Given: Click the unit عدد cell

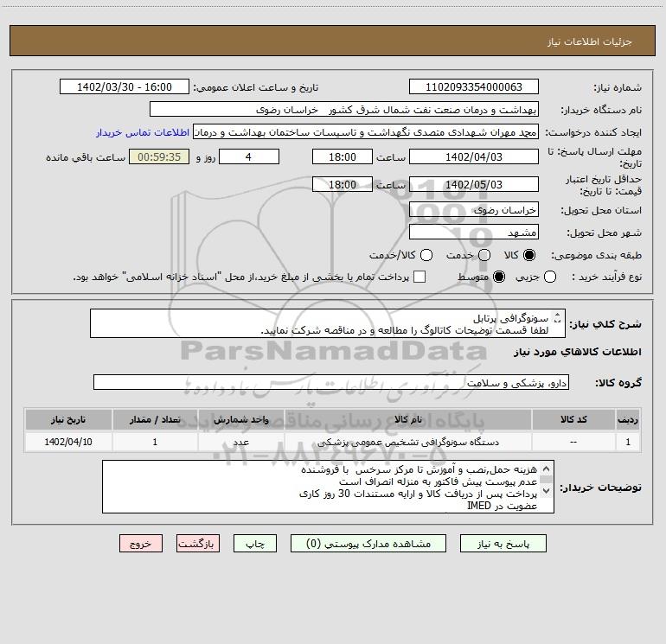Looking at the screenshot, I should [x=240, y=442].
